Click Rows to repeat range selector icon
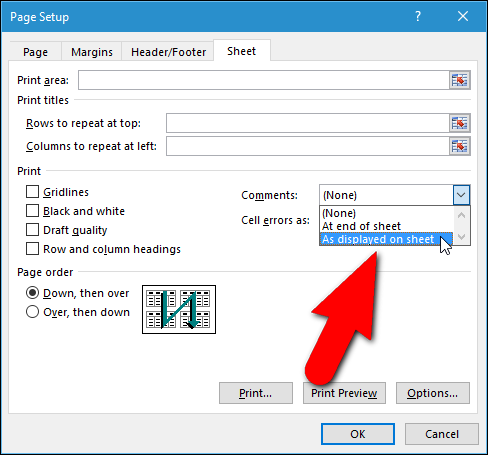This screenshot has height=455, width=488. coord(459,123)
